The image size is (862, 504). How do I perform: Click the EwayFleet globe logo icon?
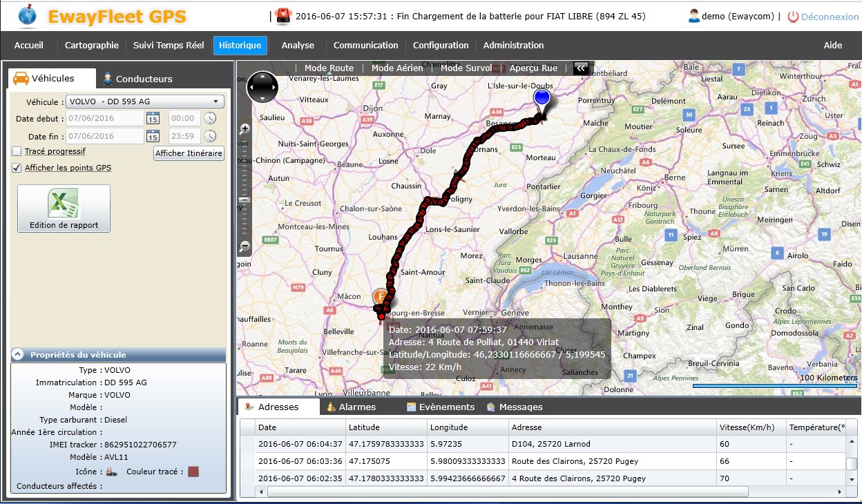pos(28,15)
